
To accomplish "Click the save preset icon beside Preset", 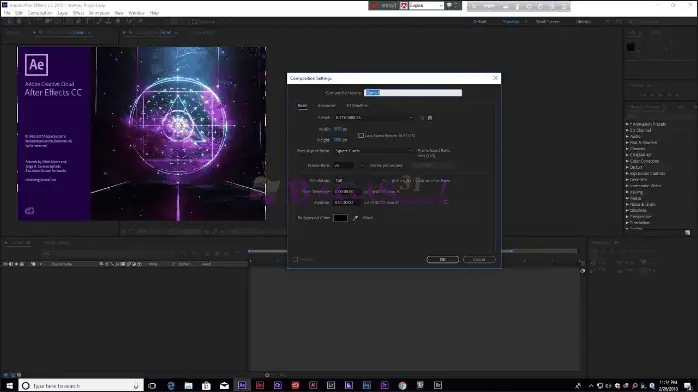I will pos(422,118).
